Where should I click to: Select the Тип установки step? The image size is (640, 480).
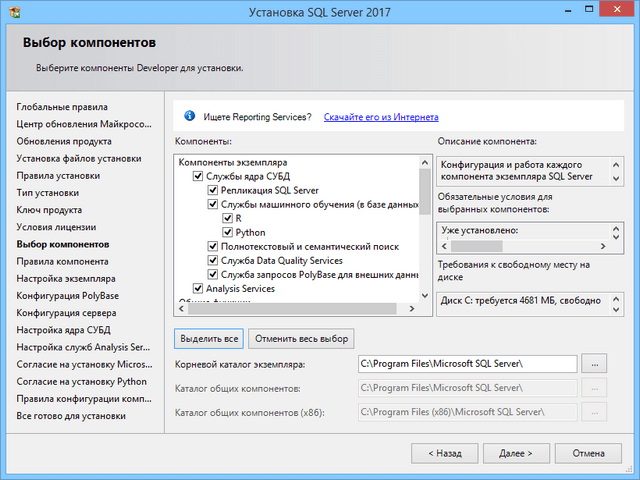pos(48,193)
